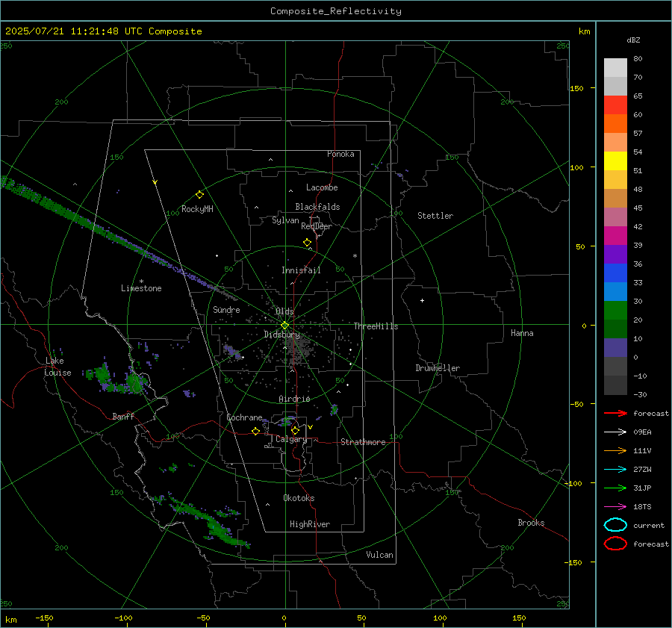
Task: Select the orange swatch between 57 and 60 dBZ
Action: [615, 124]
